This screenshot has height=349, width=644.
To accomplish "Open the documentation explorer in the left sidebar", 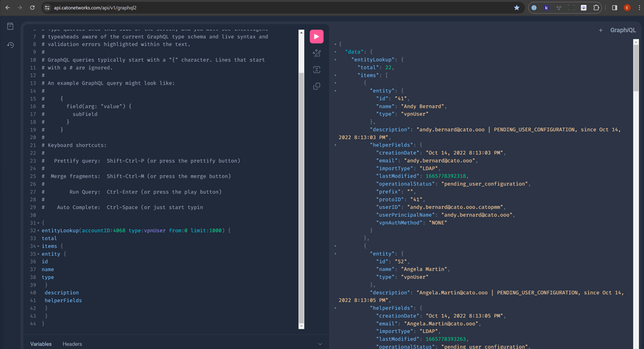I will (10, 26).
